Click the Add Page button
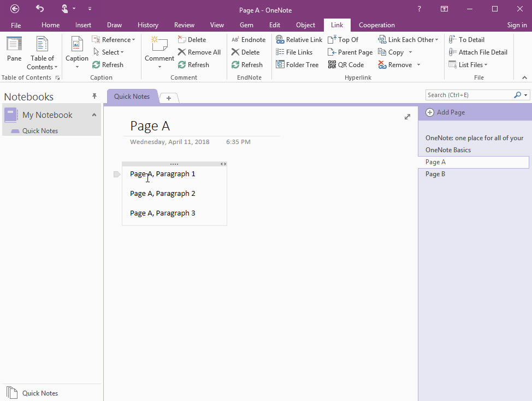Viewport: 532px width, 401px height. click(445, 112)
